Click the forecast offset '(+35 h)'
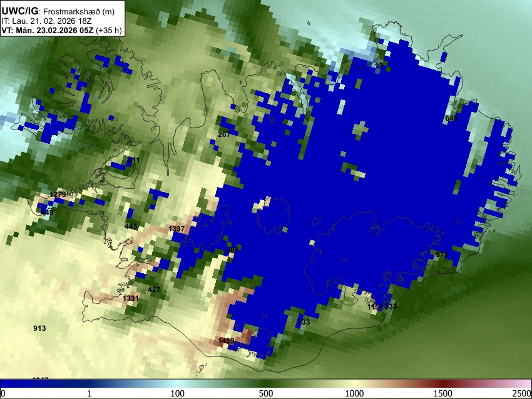Screen dimensions: 532x399 pos(108,30)
